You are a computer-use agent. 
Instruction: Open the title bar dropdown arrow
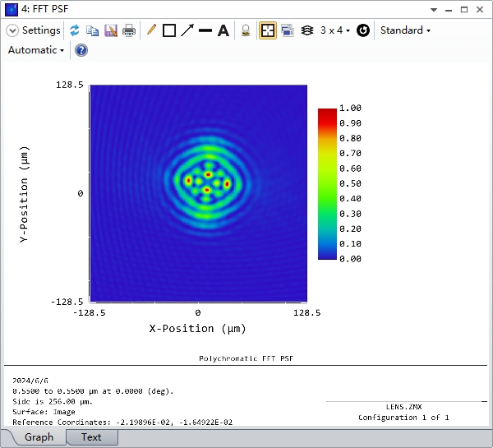(x=434, y=10)
